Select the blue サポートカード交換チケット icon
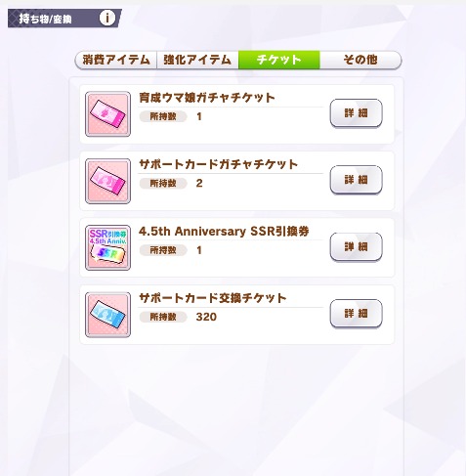 pos(107,315)
